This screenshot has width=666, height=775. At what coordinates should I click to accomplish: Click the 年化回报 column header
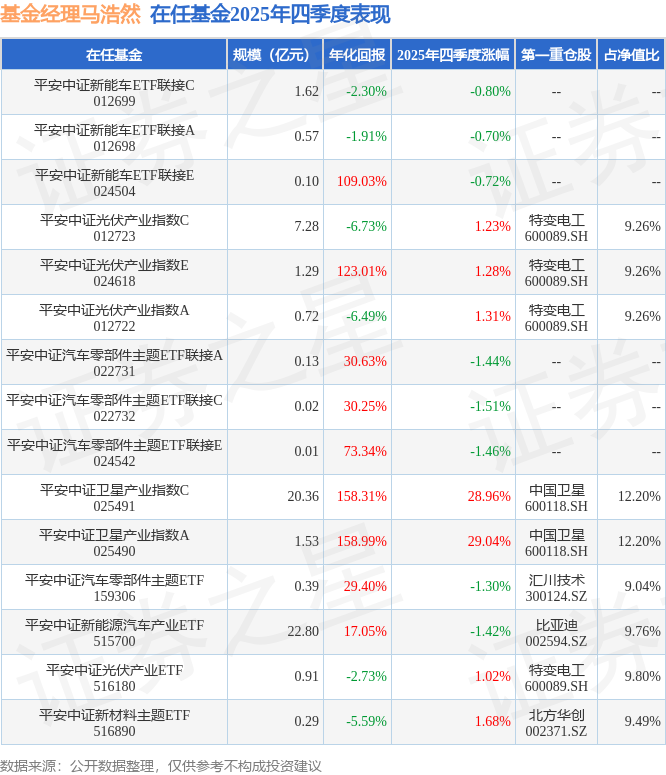[x=357, y=54]
